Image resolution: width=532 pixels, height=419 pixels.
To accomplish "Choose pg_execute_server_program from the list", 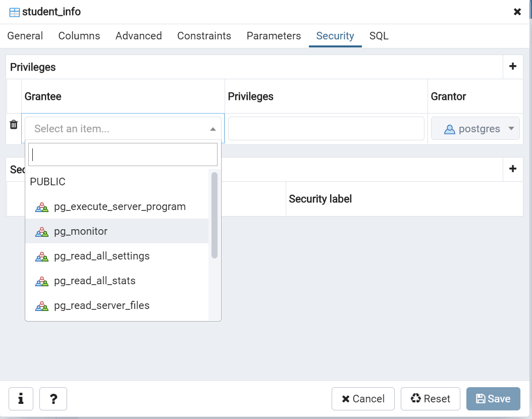I will click(120, 206).
